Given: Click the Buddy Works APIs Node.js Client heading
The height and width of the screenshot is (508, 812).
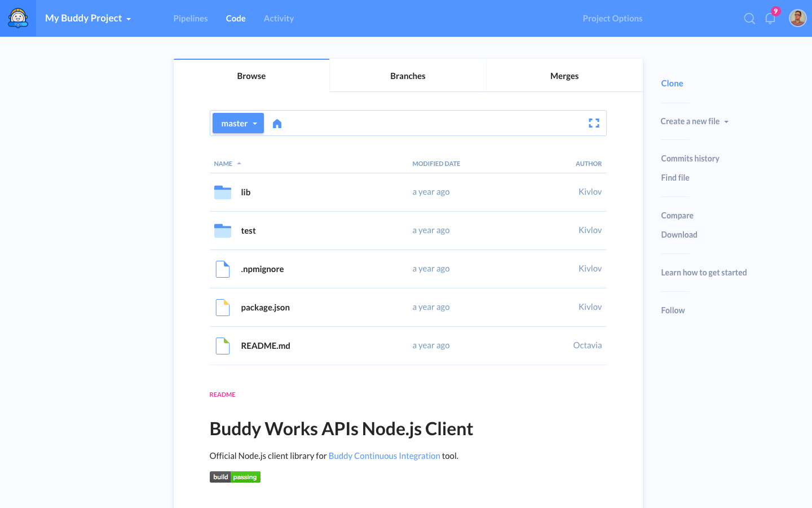Looking at the screenshot, I should coord(341,429).
